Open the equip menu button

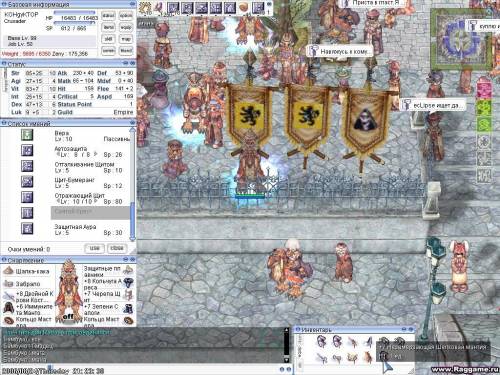[126, 27]
